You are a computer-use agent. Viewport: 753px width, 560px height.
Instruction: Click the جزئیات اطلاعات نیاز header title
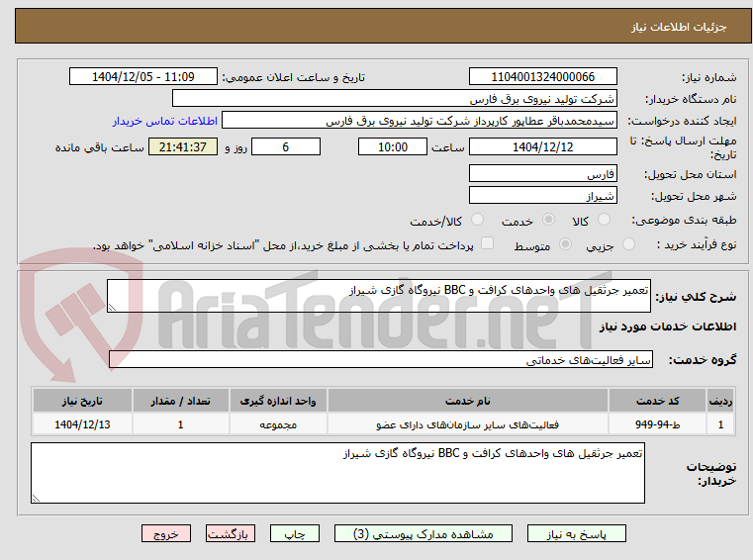(x=679, y=27)
